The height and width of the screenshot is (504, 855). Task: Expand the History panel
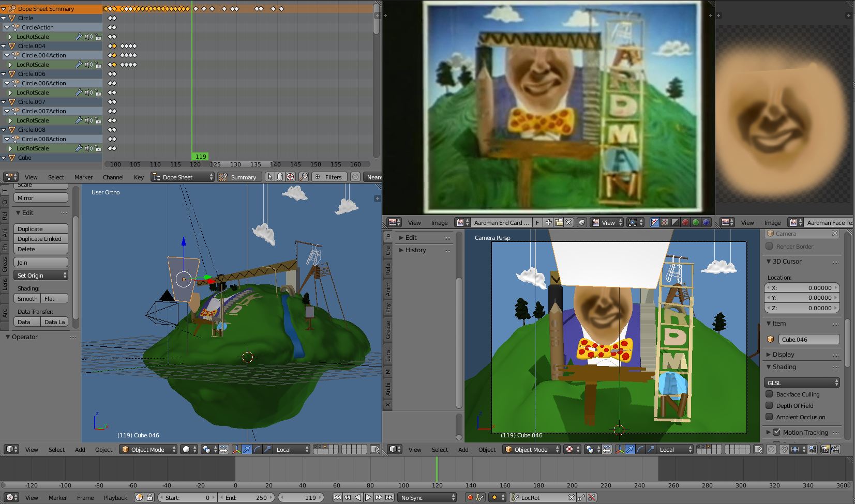(415, 250)
